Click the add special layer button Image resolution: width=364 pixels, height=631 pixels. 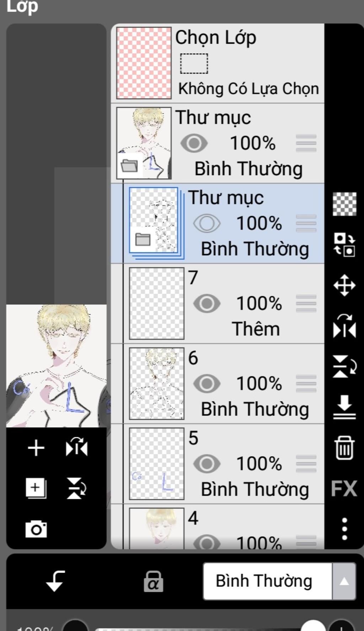(x=36, y=488)
